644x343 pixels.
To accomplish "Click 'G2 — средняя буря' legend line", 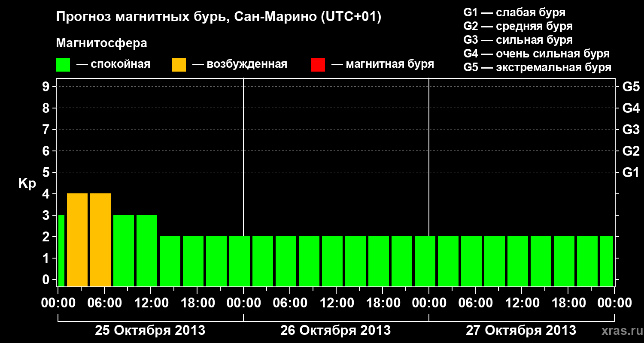I will coord(518,26).
